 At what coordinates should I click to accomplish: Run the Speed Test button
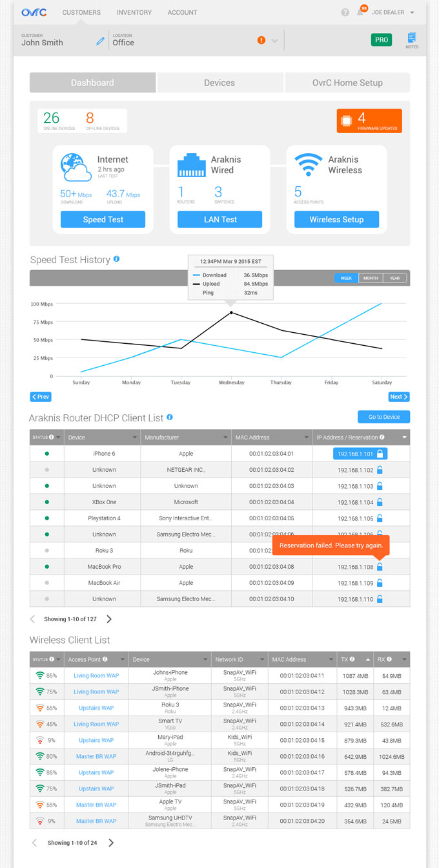(103, 220)
